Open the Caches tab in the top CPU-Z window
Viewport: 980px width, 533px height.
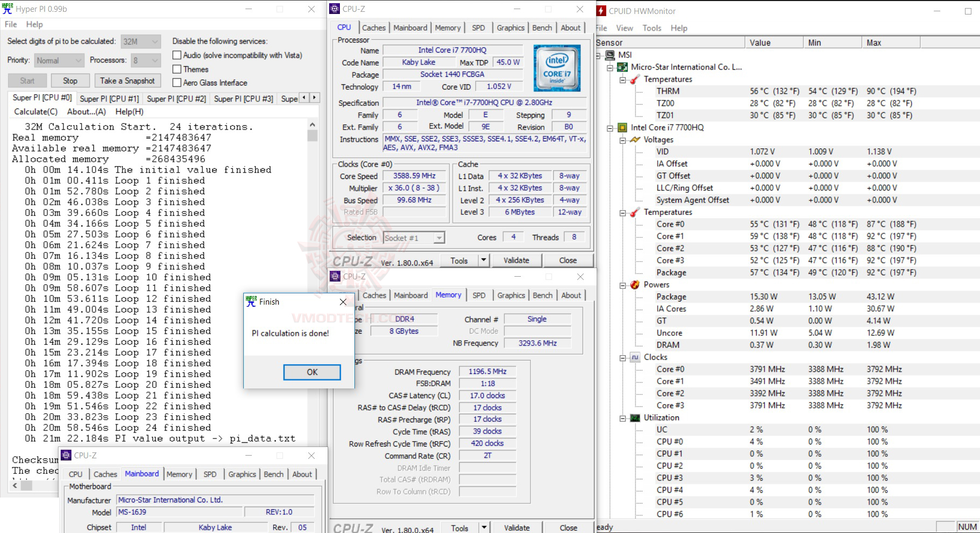pyautogui.click(x=374, y=28)
